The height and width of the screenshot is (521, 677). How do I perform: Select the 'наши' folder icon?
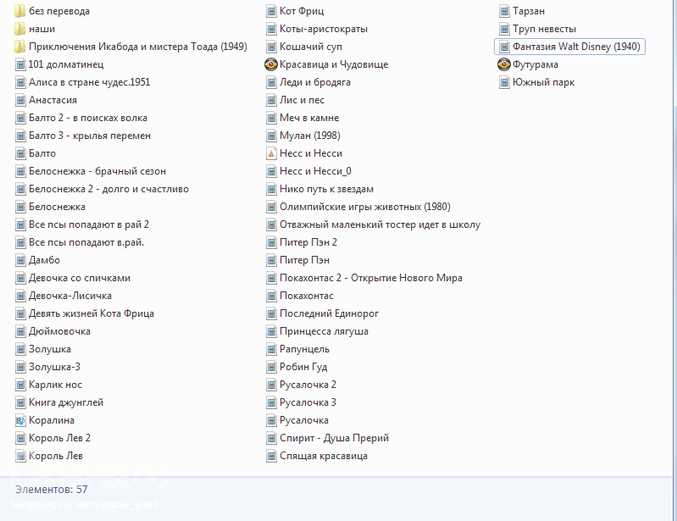coord(21,29)
